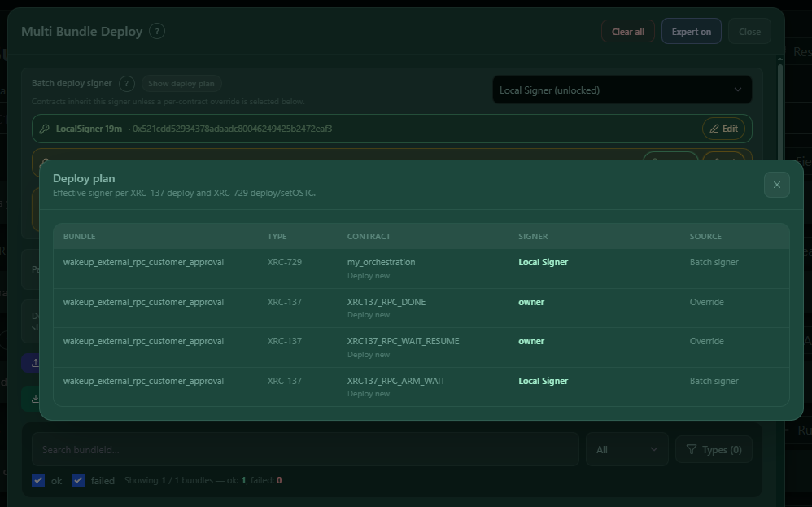
Task: Click the SOURCE column header
Action: tap(705, 236)
